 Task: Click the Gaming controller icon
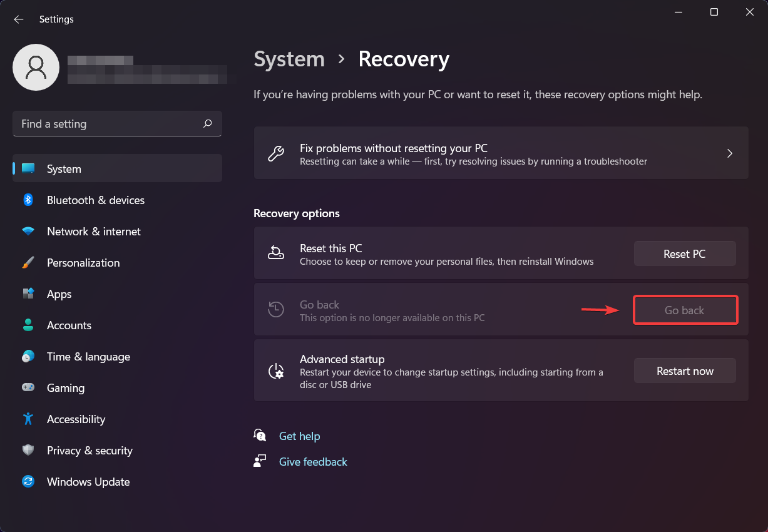[28, 388]
